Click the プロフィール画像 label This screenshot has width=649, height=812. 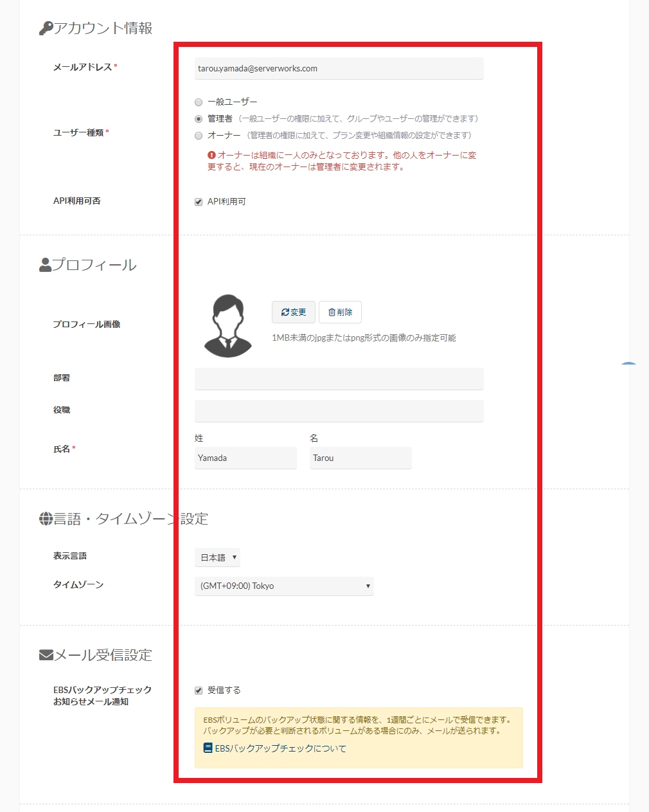(87, 324)
